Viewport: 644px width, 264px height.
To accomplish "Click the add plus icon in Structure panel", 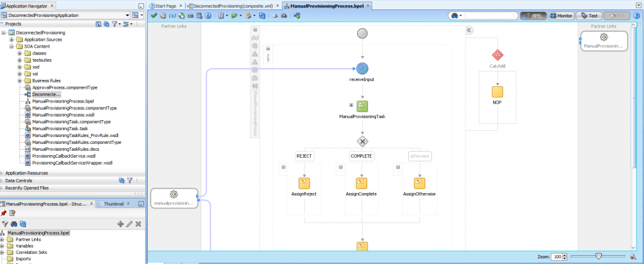I will pyautogui.click(x=120, y=224).
